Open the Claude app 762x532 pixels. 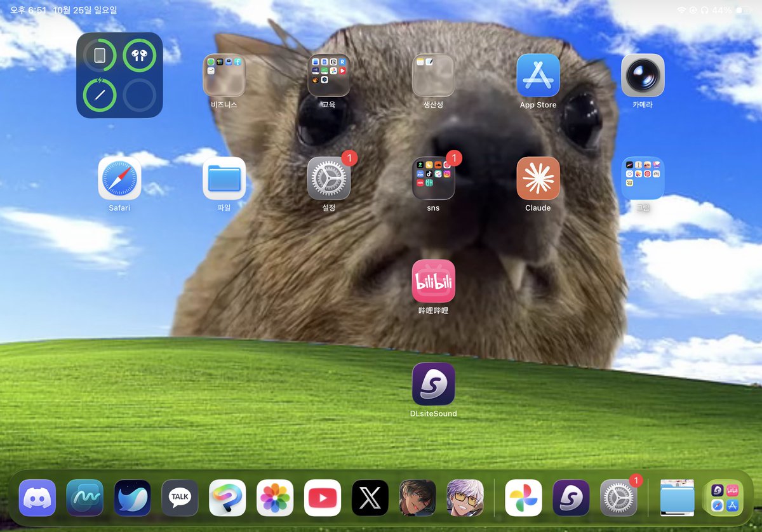(x=538, y=178)
